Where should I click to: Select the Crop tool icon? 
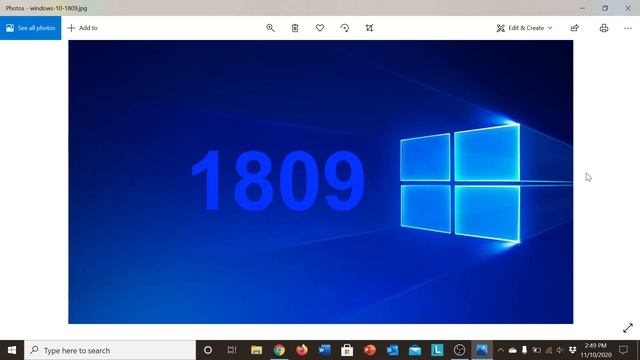(369, 28)
